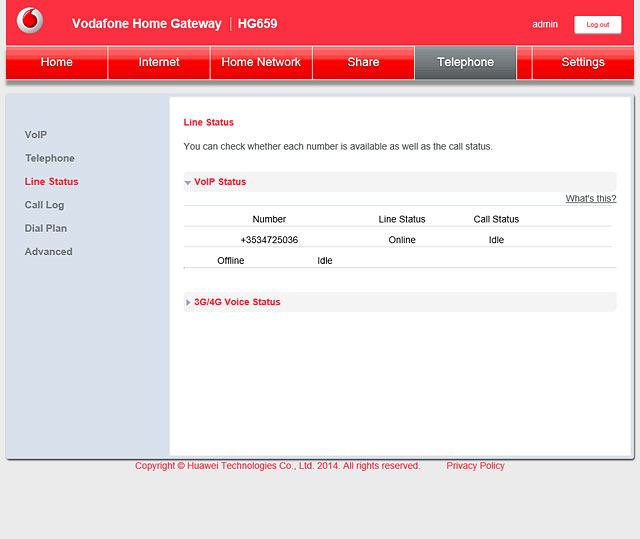
Task: Open Advanced telephone settings
Action: (x=49, y=252)
